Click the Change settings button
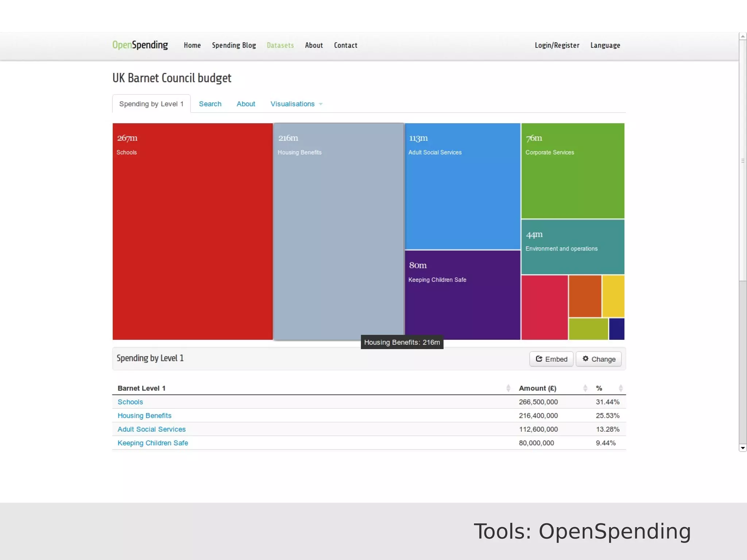Viewport: 747px width, 560px height. [599, 359]
